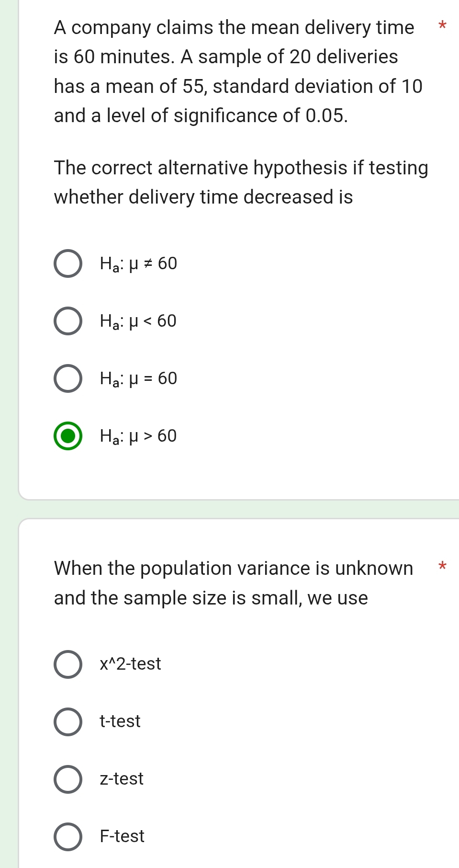Click the 't-test' option label text
This screenshot has width=459, height=868.
(x=120, y=721)
